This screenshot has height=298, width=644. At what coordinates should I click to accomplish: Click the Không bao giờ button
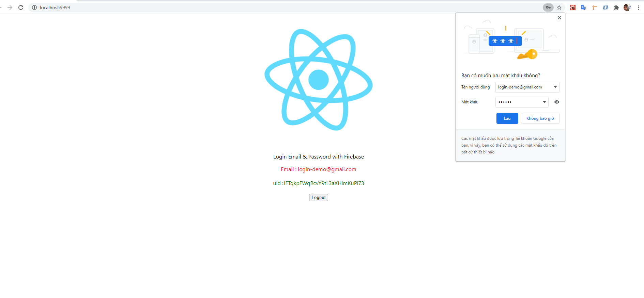pos(540,118)
